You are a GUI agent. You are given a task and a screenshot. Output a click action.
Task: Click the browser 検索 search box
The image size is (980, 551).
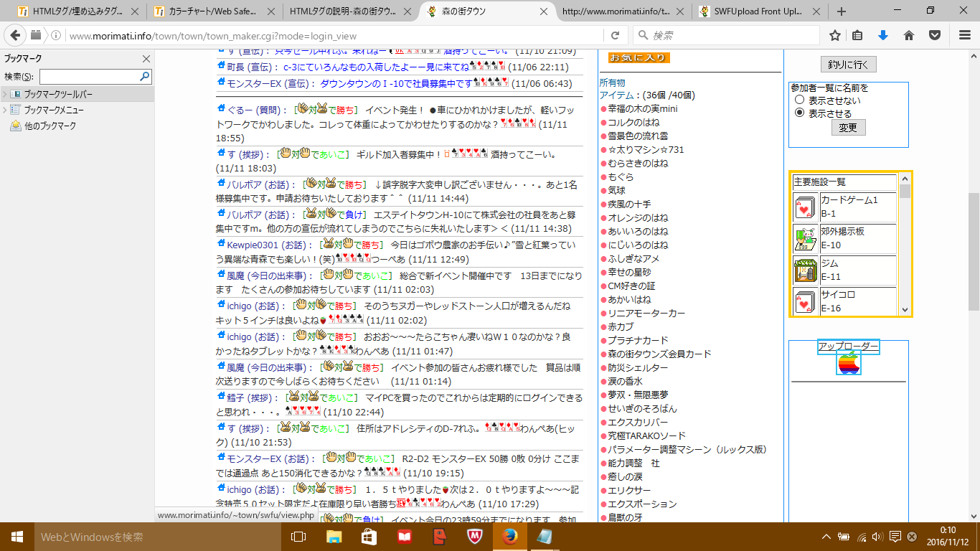point(726,35)
